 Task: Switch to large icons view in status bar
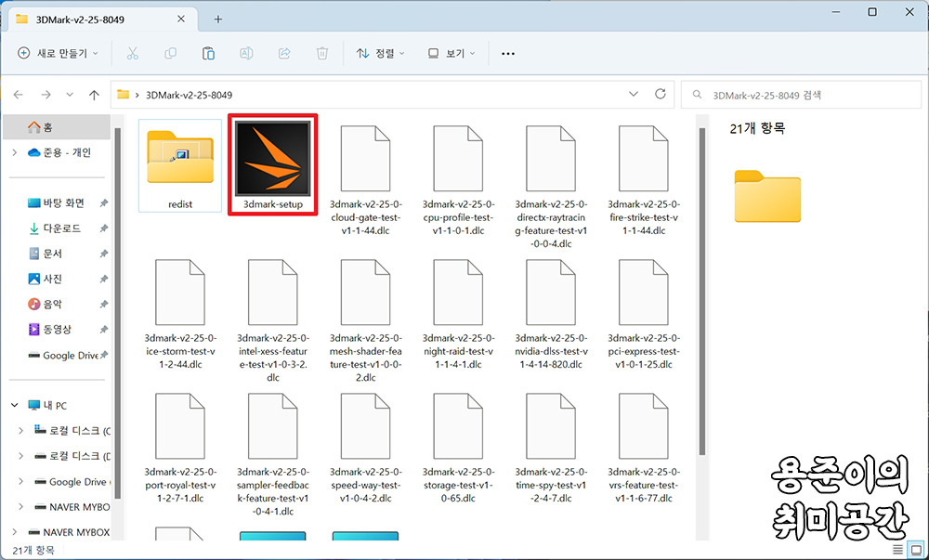tap(915, 550)
